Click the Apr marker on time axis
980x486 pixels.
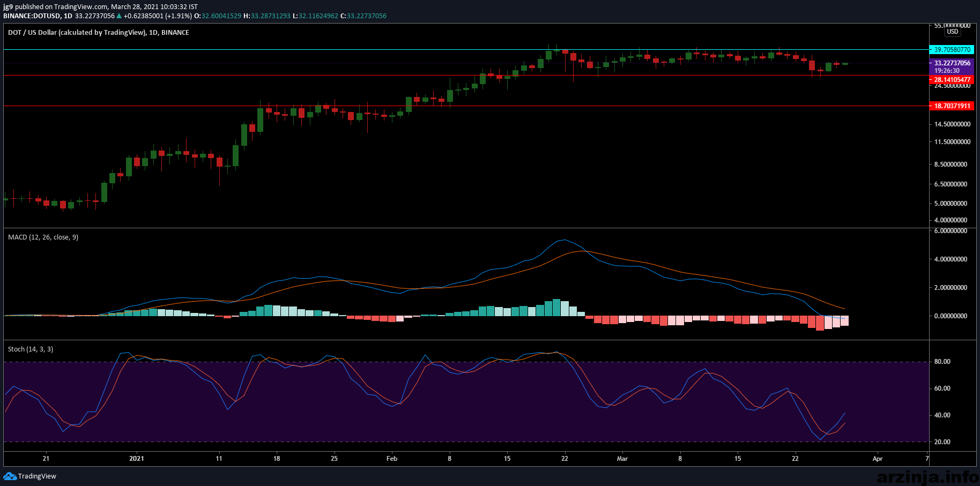(x=878, y=458)
